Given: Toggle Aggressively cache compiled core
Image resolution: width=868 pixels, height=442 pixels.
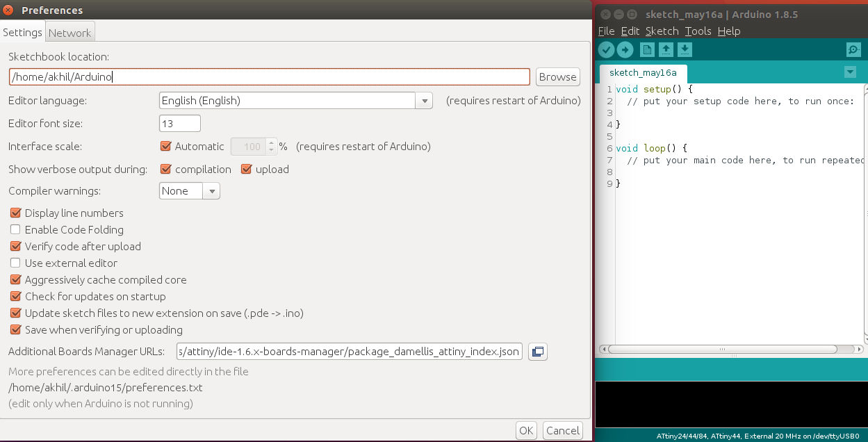Looking at the screenshot, I should click(x=15, y=279).
